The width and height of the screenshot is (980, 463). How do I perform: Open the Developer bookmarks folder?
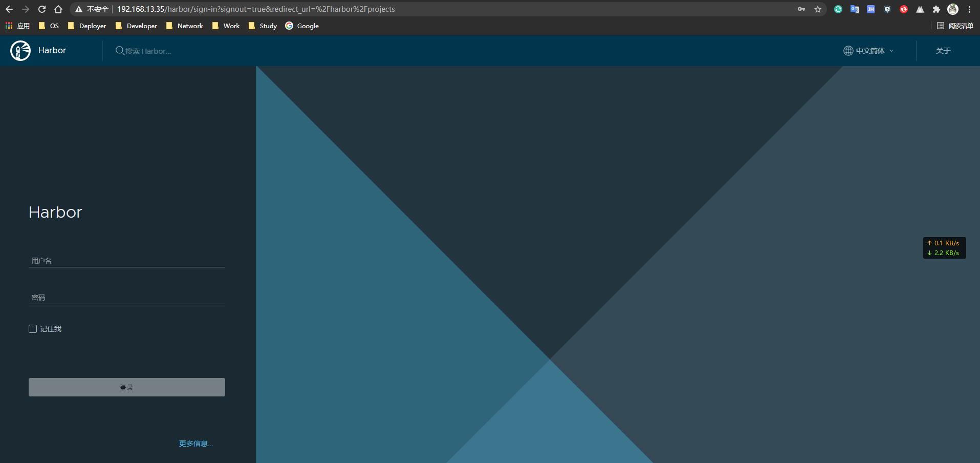coord(136,26)
